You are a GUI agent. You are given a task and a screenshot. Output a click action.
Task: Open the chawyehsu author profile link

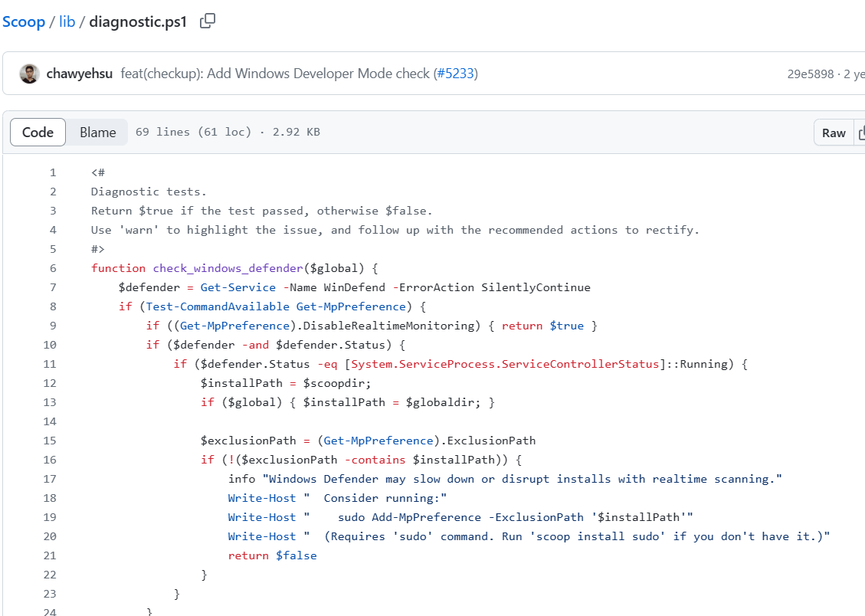(80, 74)
